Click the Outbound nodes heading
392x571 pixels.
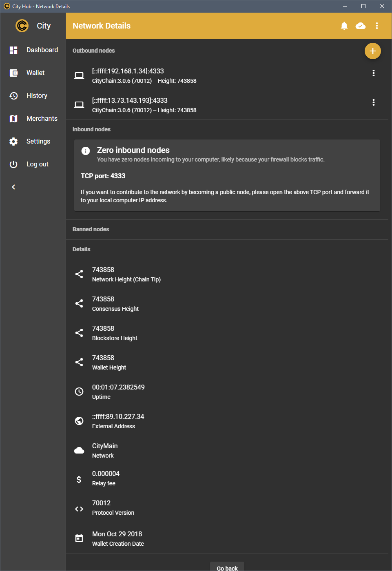(x=94, y=51)
